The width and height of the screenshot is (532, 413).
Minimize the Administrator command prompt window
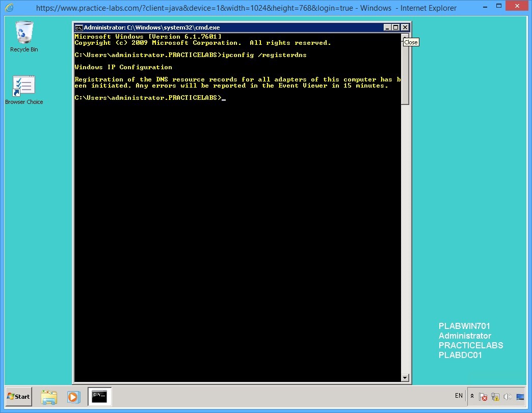[x=387, y=27]
